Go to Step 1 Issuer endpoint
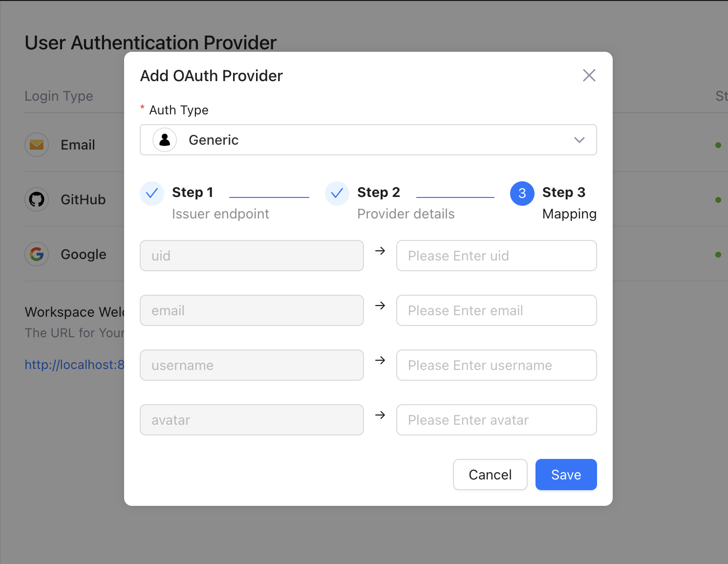 (x=220, y=203)
